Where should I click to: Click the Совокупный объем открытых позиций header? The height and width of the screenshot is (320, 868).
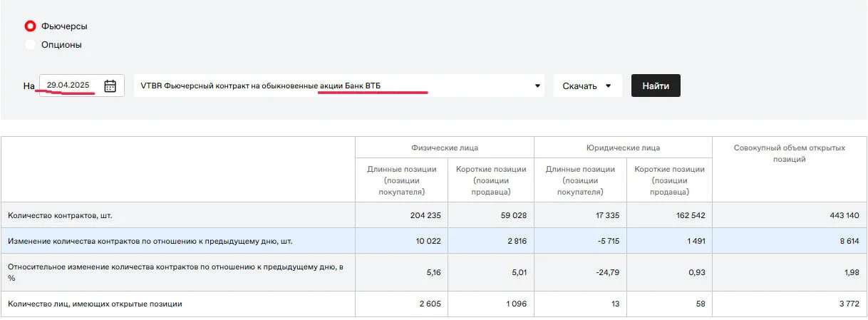(789, 153)
